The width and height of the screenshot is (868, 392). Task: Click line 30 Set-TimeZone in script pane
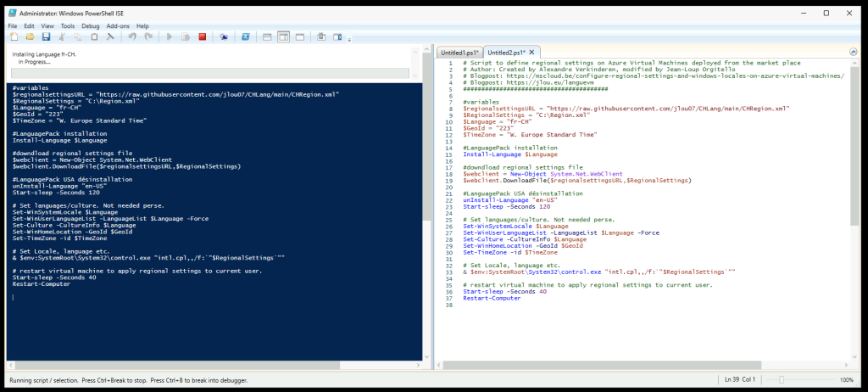pyautogui.click(x=510, y=252)
